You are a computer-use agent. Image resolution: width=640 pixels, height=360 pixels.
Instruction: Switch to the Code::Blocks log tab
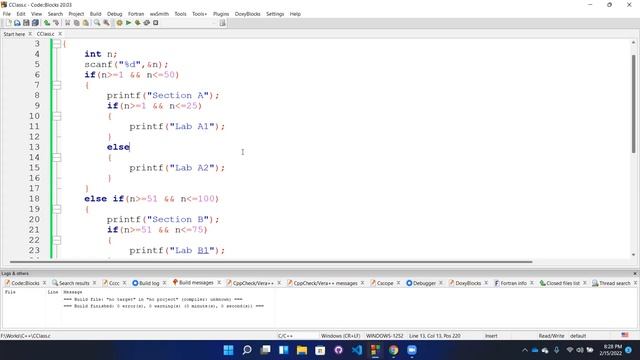coord(25,283)
